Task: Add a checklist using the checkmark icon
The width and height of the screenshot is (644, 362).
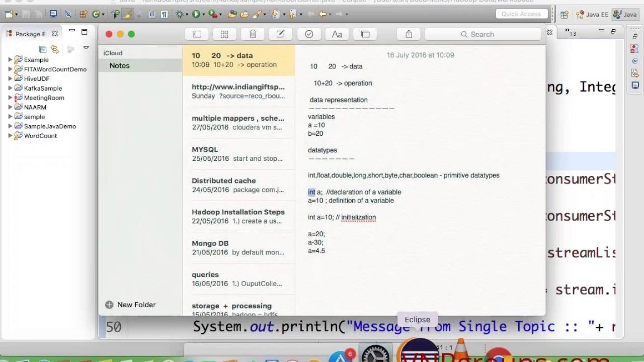Action: (309, 34)
